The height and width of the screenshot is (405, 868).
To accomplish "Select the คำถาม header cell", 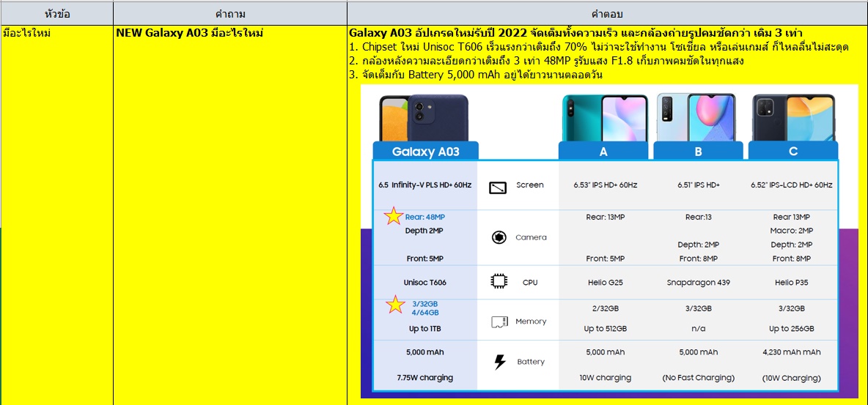I will (230, 14).
